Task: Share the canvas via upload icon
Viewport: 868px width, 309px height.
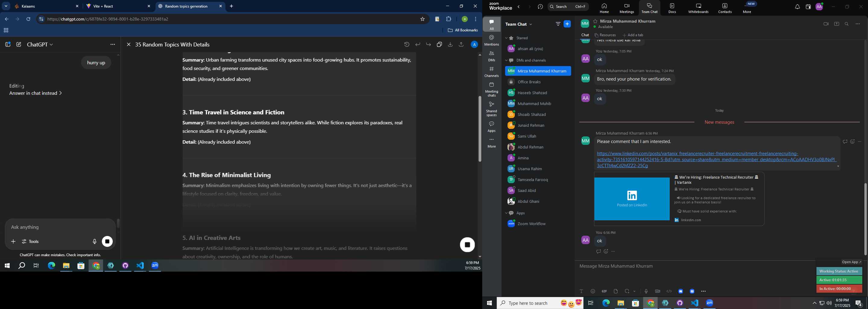Action: (x=461, y=45)
